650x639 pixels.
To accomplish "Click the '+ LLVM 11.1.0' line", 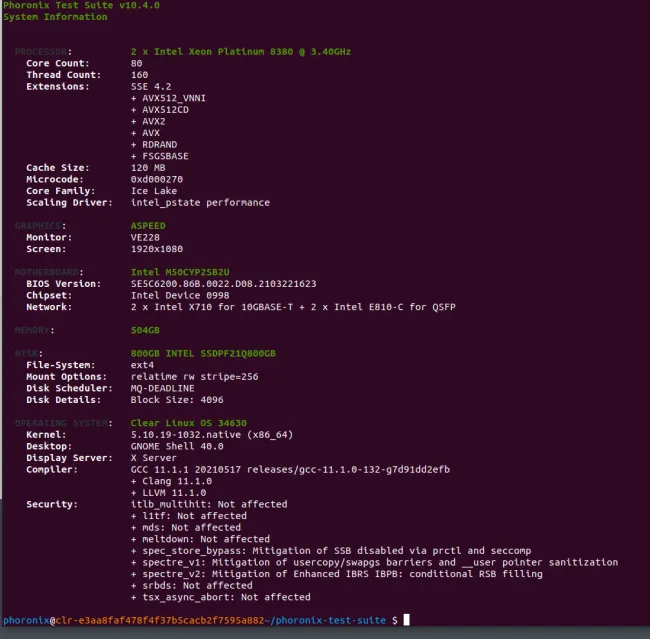I will pyautogui.click(x=168, y=493).
